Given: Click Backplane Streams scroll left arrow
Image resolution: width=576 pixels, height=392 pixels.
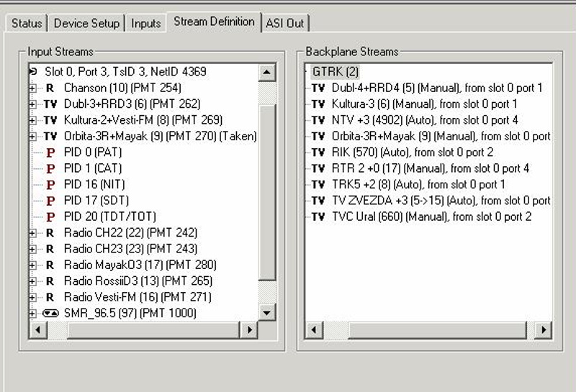Looking at the screenshot, I should [314, 329].
